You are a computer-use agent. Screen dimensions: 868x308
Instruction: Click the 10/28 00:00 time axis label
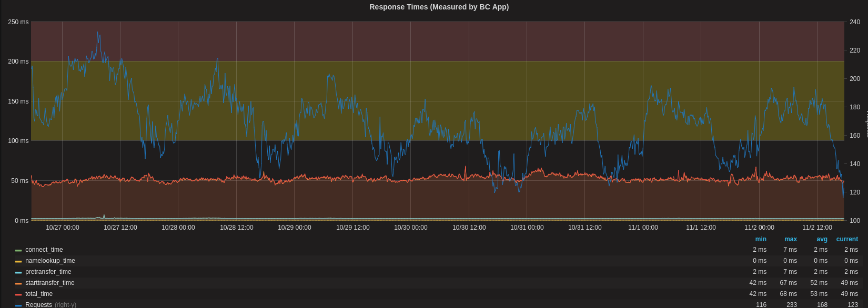point(178,228)
